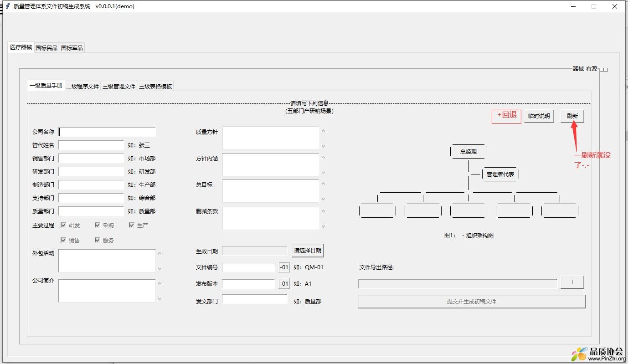Viewport: 628px width, 364px height.
Task: Toggle the 采购 checkbox
Action: (98, 225)
